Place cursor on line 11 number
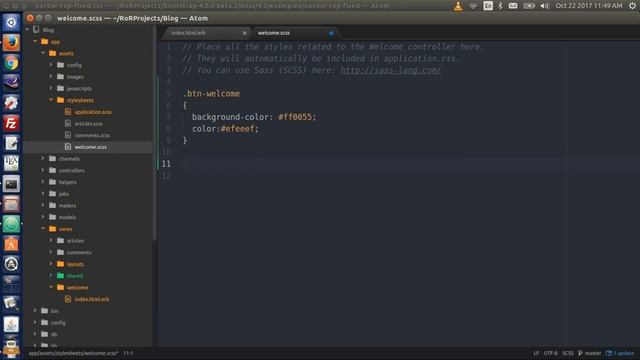Screen dimensions: 640x360 tap(166, 164)
